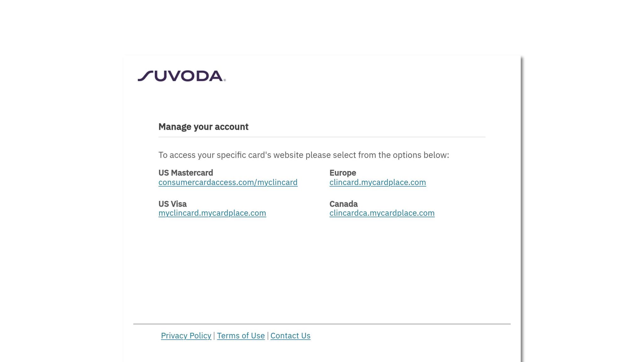Click the Suvoda logo
Screen dimensions: 644x362
[182, 76]
